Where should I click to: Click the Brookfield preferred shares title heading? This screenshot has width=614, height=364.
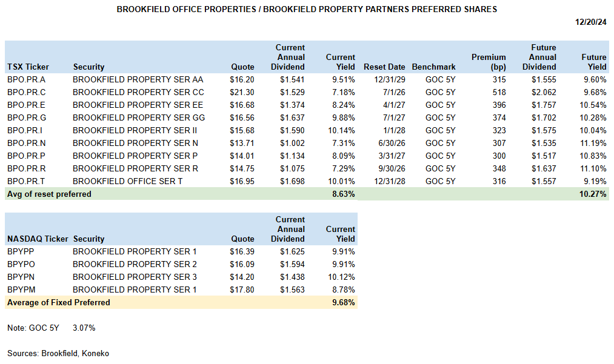tap(307, 10)
